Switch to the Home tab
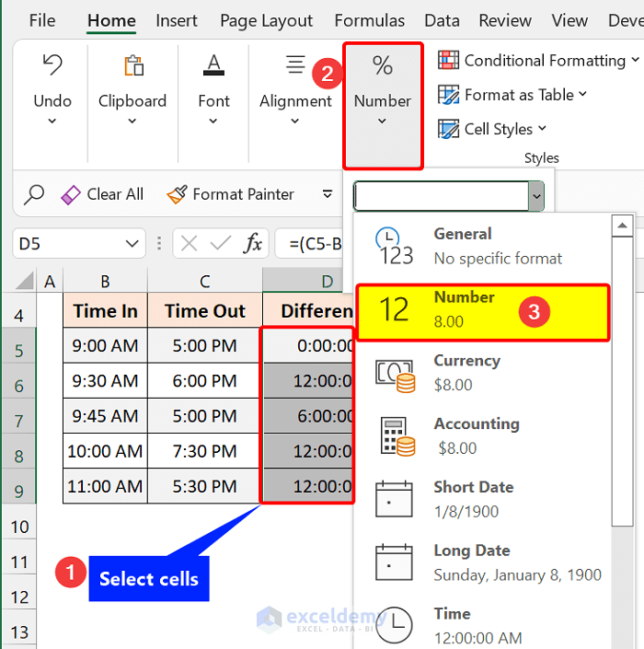This screenshot has height=649, width=644. click(111, 20)
